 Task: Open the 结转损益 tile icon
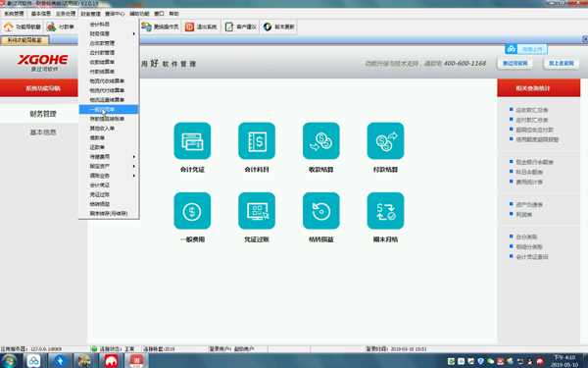(x=321, y=211)
